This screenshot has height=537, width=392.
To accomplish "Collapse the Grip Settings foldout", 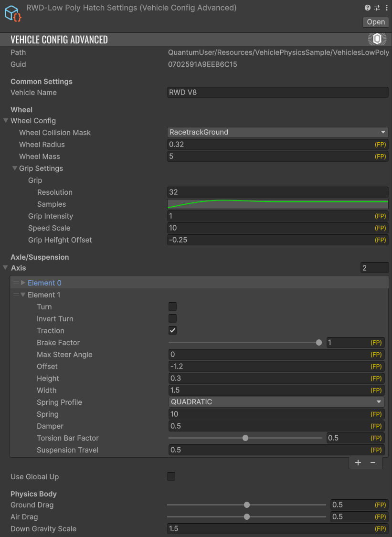I will point(15,168).
